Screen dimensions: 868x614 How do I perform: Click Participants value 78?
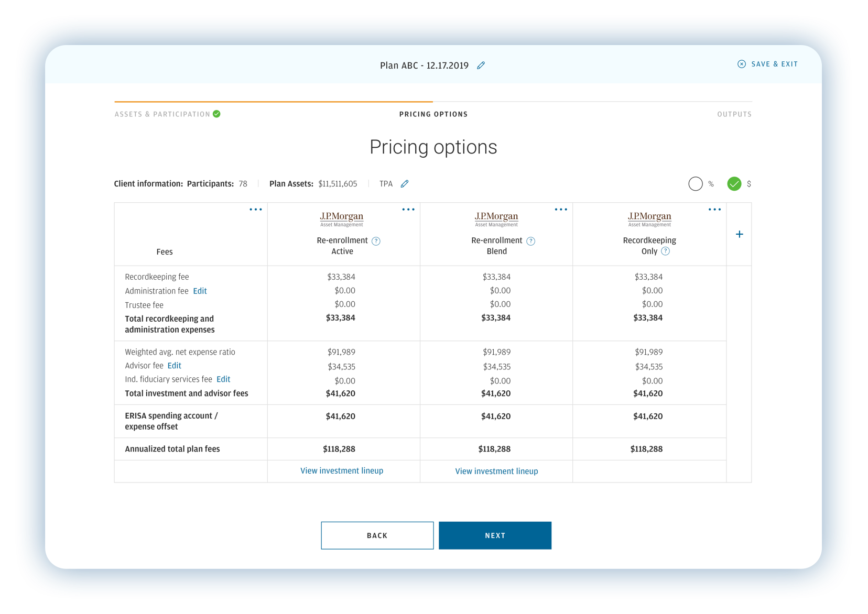tap(243, 184)
